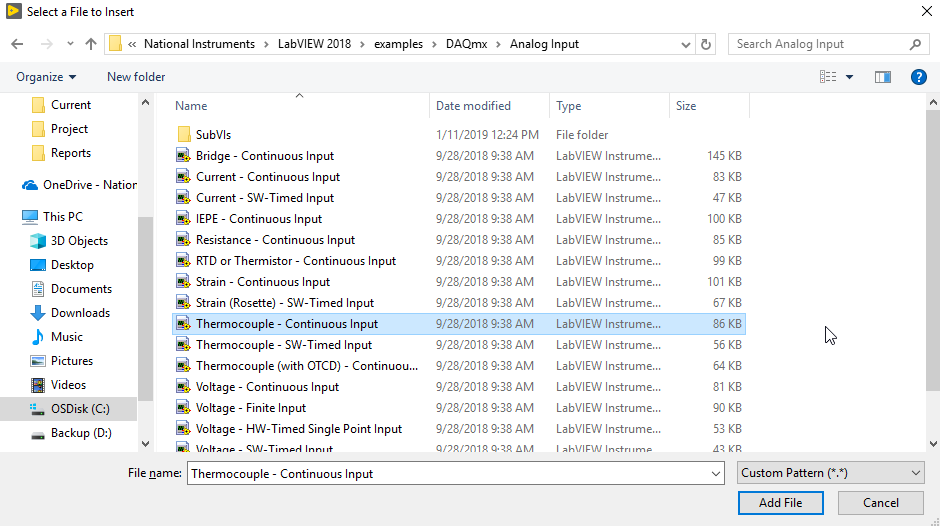The width and height of the screenshot is (940, 526).
Task: Select the Current folder in sidebar
Action: 71,105
